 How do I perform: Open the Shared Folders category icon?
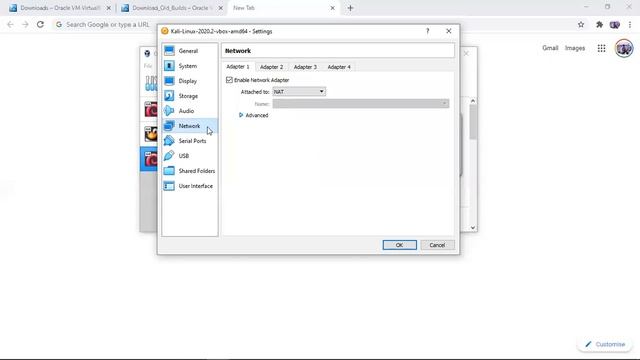[169, 171]
